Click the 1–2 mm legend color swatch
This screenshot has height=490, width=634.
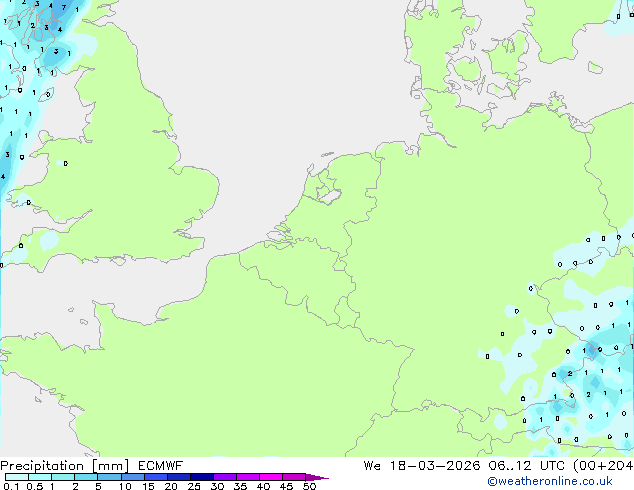coord(63,477)
